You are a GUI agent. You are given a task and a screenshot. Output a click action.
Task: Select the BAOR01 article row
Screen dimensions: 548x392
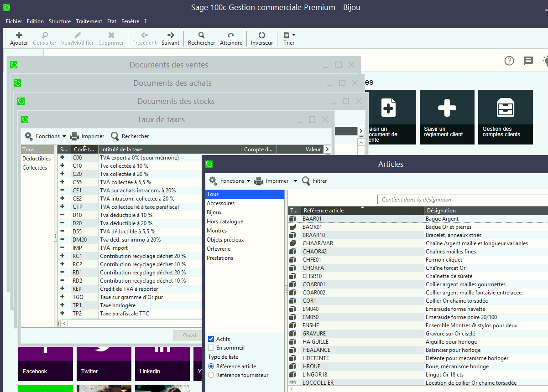418,227
